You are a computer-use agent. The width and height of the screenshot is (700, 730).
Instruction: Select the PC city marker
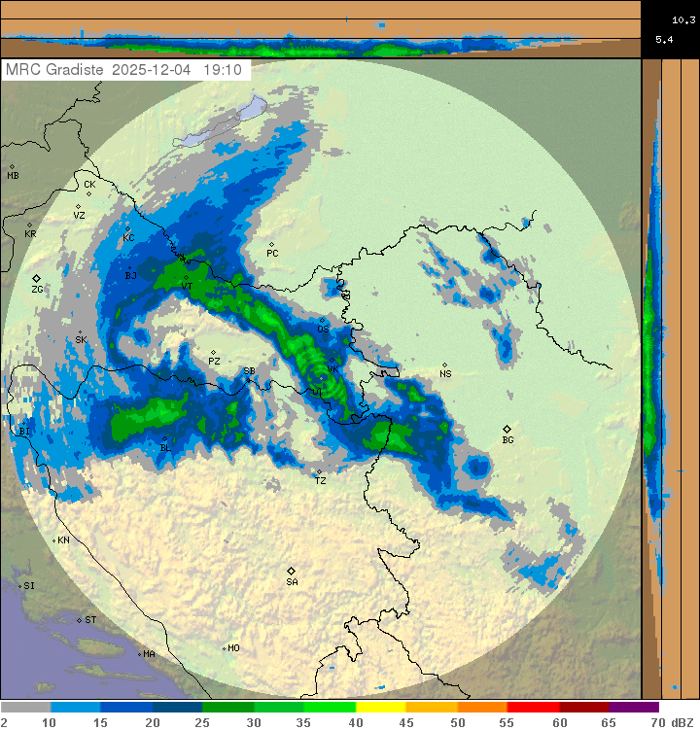pyautogui.click(x=271, y=244)
